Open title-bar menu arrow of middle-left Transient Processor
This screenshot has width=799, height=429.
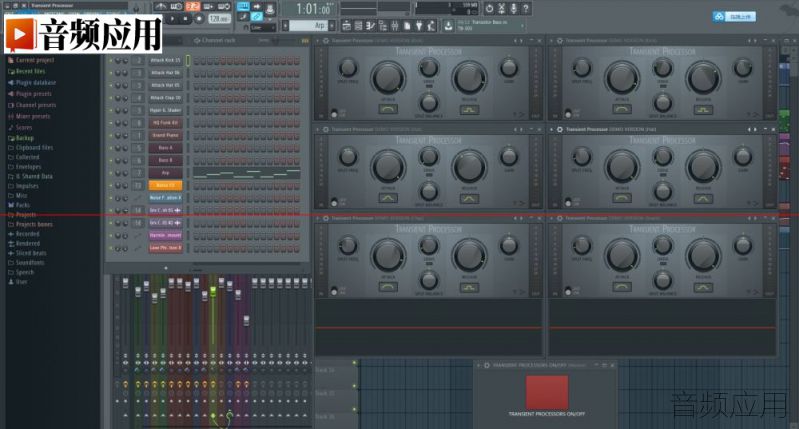coord(318,129)
